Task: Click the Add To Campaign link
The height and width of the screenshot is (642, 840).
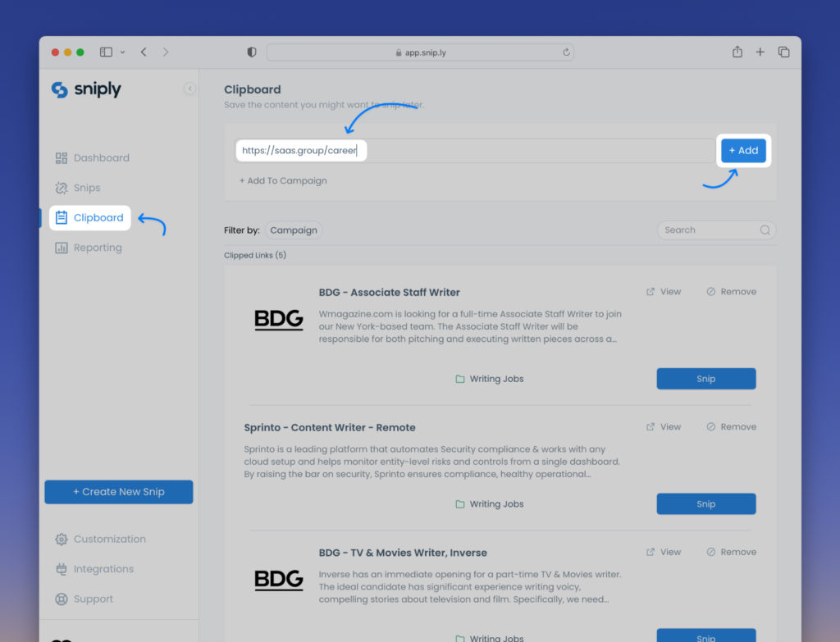Action: [x=283, y=180]
